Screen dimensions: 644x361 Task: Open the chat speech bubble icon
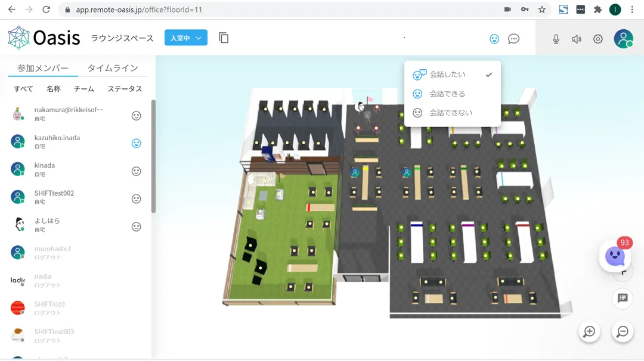coord(513,39)
